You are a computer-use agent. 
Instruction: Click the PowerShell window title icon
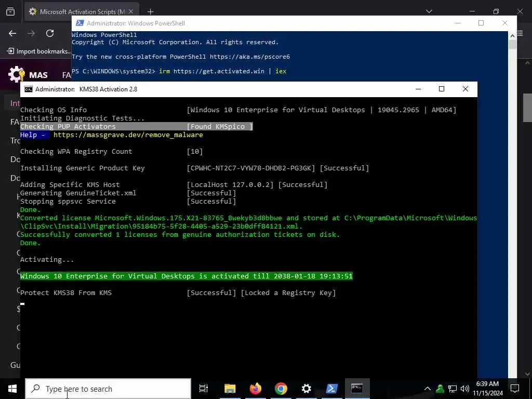click(x=79, y=23)
